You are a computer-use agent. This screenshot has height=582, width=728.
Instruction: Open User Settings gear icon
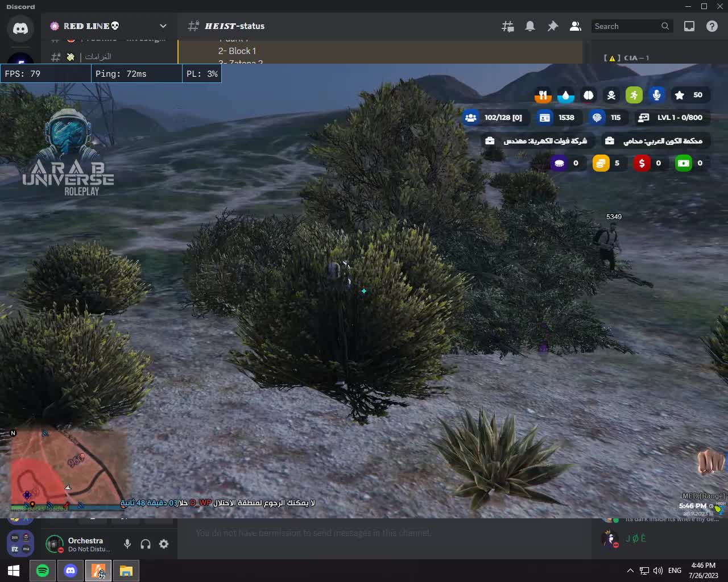pyautogui.click(x=164, y=544)
